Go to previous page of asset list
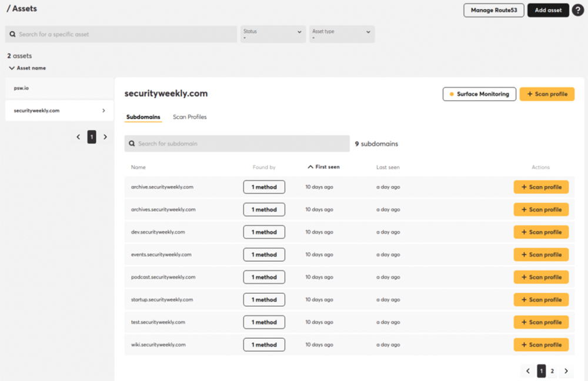 [78, 137]
